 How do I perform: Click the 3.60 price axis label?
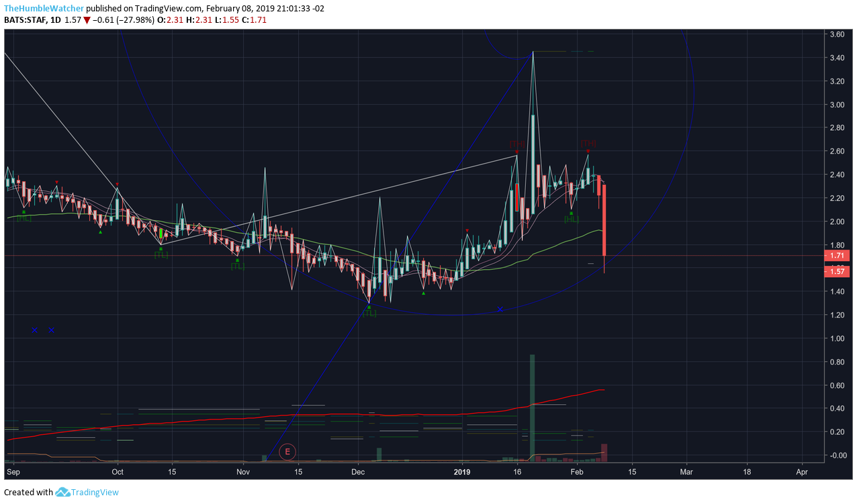click(x=837, y=34)
